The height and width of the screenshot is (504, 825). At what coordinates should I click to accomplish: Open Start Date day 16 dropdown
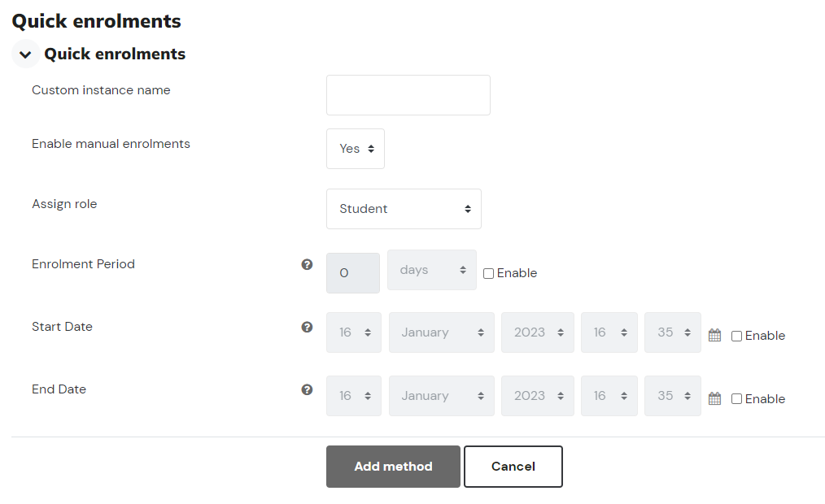pyautogui.click(x=354, y=332)
